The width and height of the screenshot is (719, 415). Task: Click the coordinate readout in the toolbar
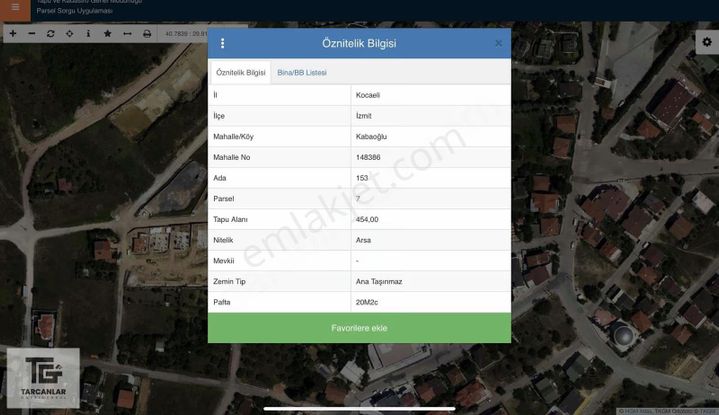tap(186, 33)
